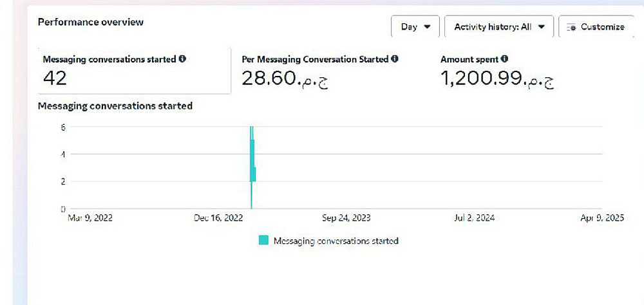Click info icon beside Amount spent
Screen dimensions: 644x305
tap(504, 59)
